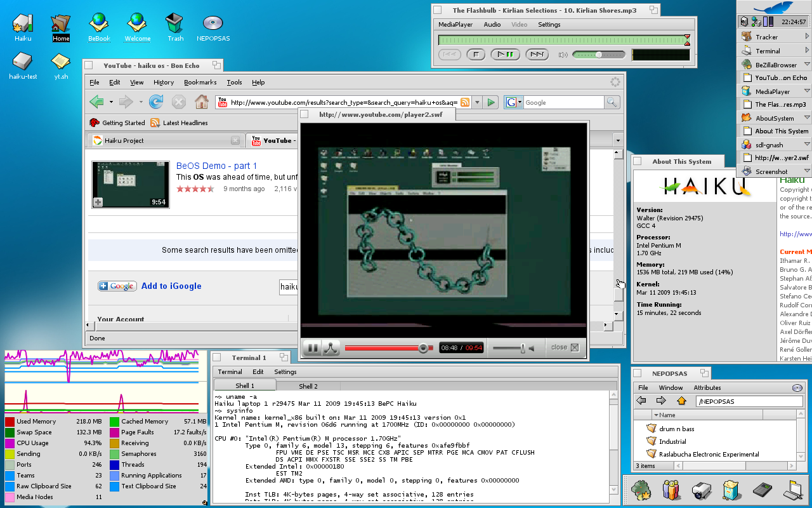Screen dimensions: 812x508
Task: Open the Welcome desktop icon
Action: 138,23
